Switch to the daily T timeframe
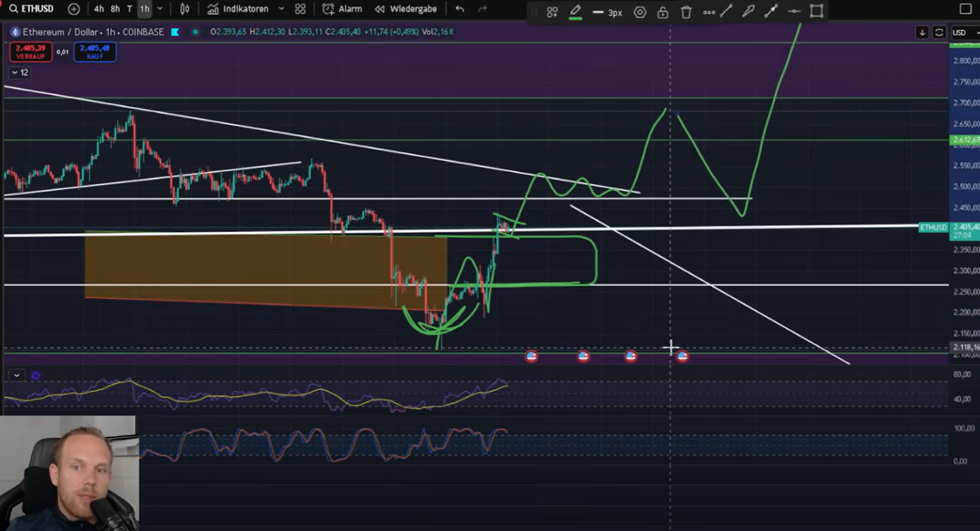Viewport: 980px width, 531px height. pyautogui.click(x=129, y=9)
